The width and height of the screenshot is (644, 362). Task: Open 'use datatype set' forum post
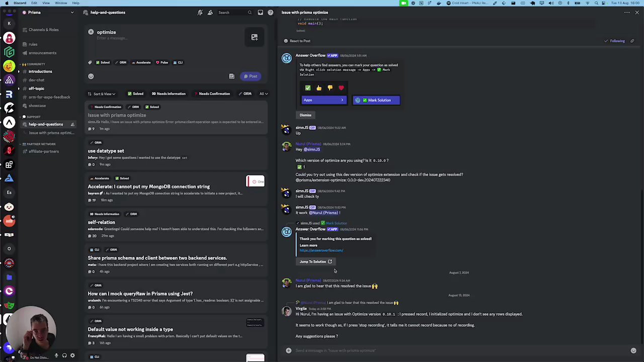pos(176,153)
